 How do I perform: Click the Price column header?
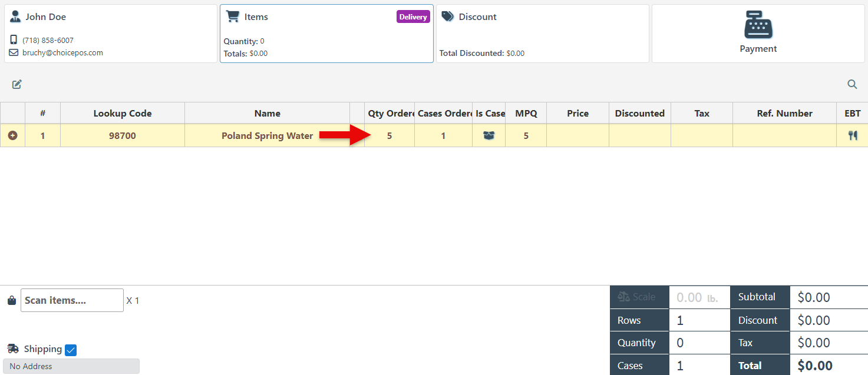[x=577, y=113]
